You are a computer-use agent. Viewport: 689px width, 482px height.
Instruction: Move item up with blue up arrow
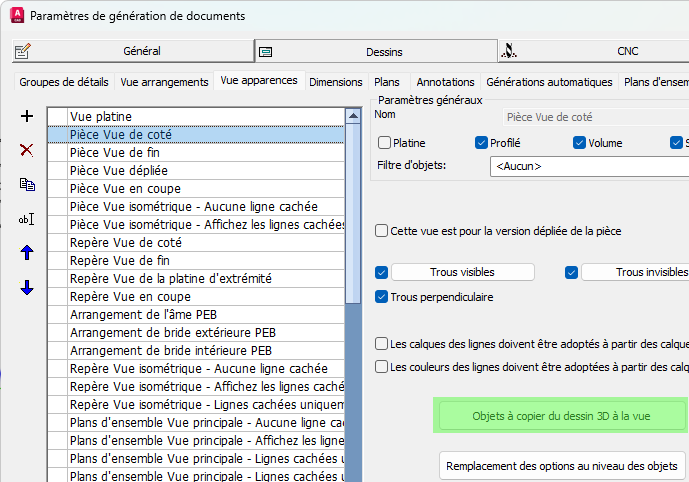[x=27, y=253]
